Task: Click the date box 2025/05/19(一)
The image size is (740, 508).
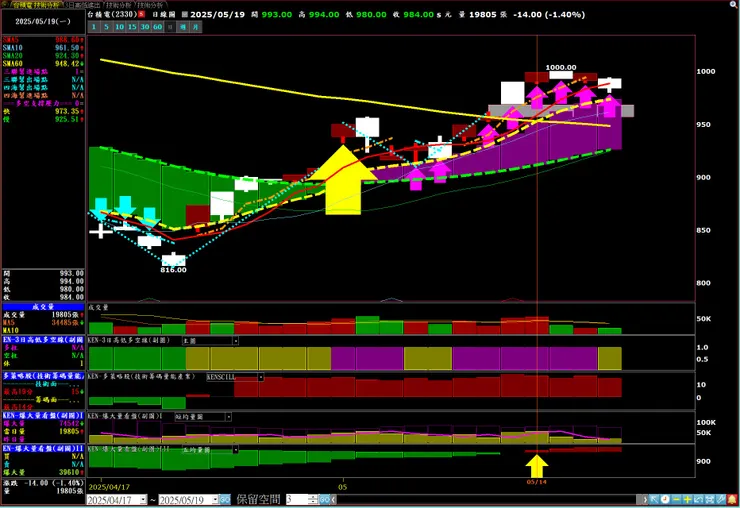Action: (43, 21)
